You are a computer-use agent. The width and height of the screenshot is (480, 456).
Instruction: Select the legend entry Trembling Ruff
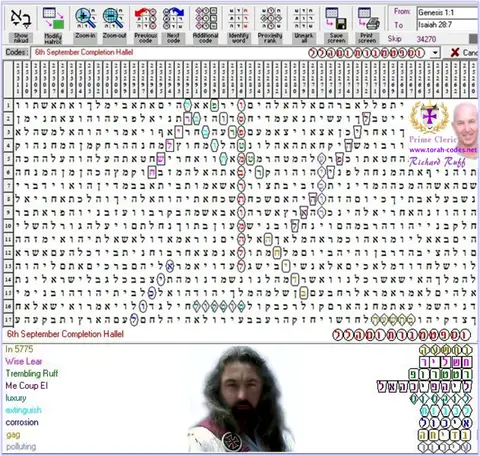click(32, 373)
